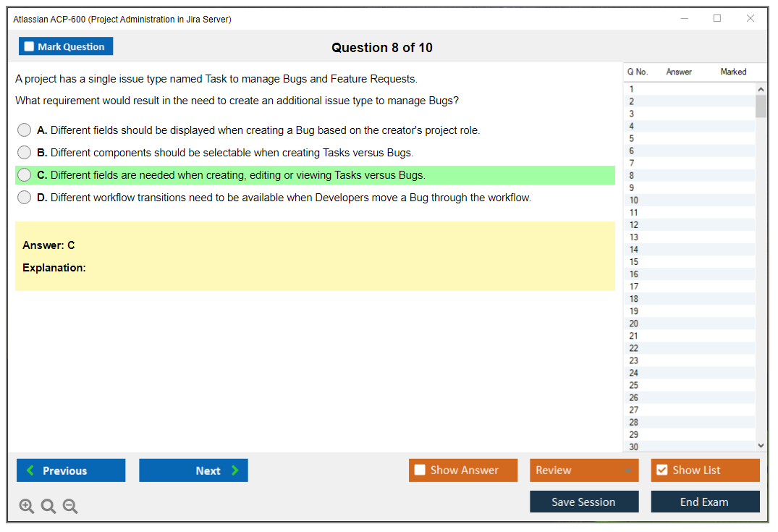The height and width of the screenshot is (532, 778).
Task: Go to the Next question
Action: (x=193, y=470)
